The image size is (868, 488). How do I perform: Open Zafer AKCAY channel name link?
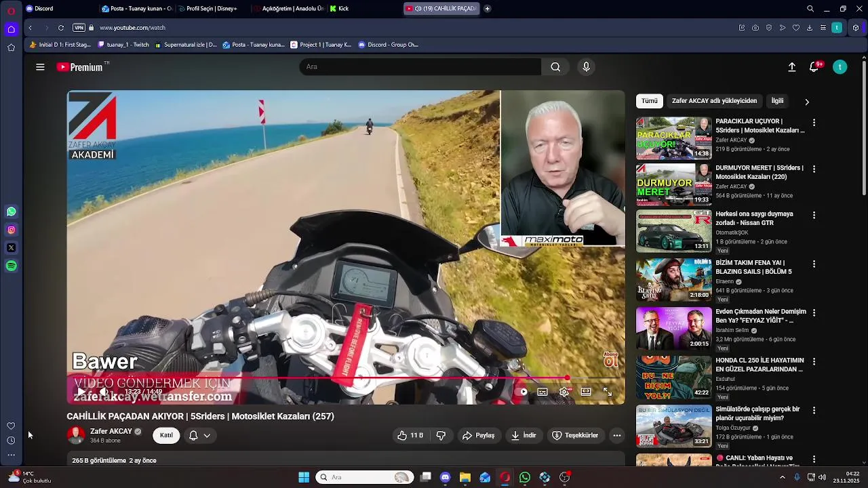point(111,431)
